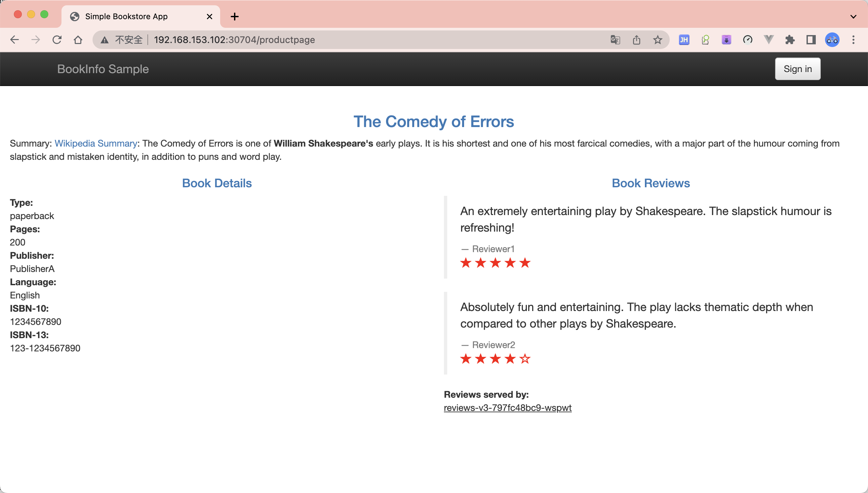Open the JH extension icon

tap(684, 40)
